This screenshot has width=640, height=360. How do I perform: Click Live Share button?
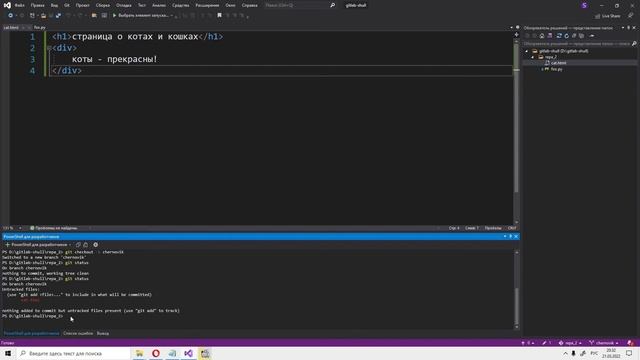point(607,16)
